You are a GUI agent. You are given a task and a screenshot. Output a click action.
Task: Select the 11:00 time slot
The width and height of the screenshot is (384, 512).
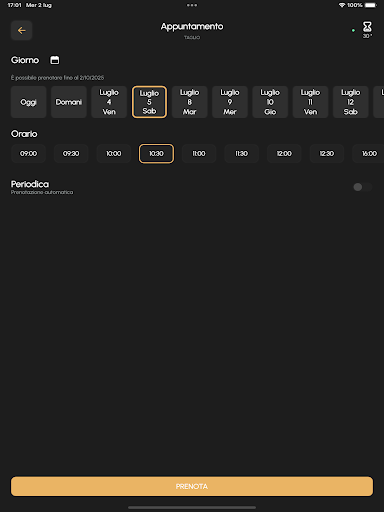pyautogui.click(x=199, y=154)
